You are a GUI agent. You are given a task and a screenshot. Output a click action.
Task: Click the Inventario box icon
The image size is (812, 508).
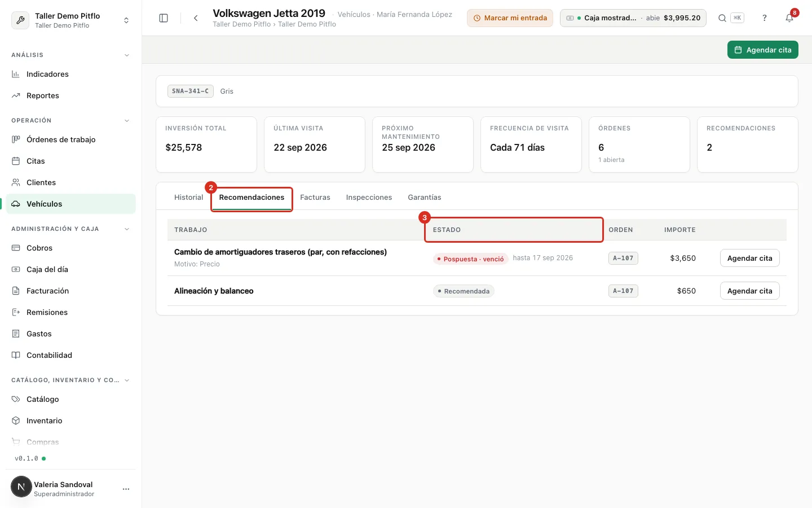click(16, 421)
